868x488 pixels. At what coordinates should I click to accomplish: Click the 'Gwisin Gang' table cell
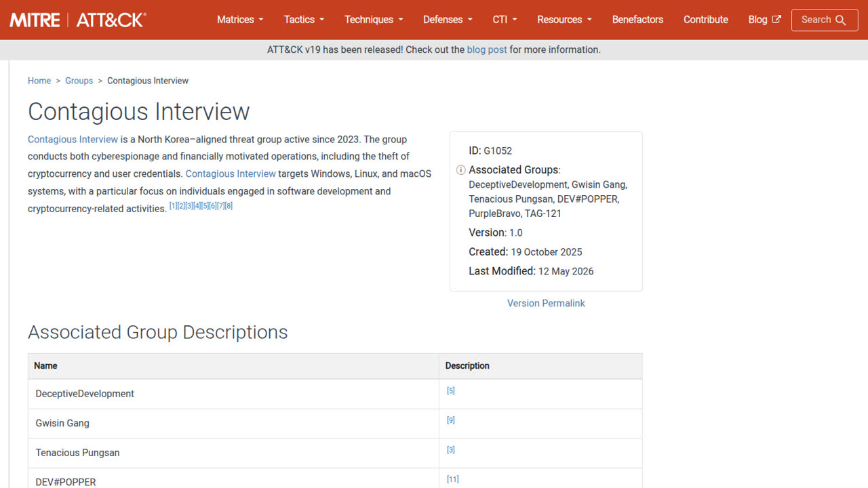[234, 424]
